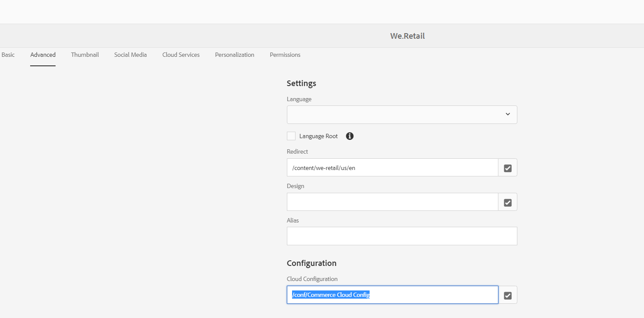Go to the Social Media tab
Image resolution: width=644 pixels, height=318 pixels.
(x=131, y=55)
